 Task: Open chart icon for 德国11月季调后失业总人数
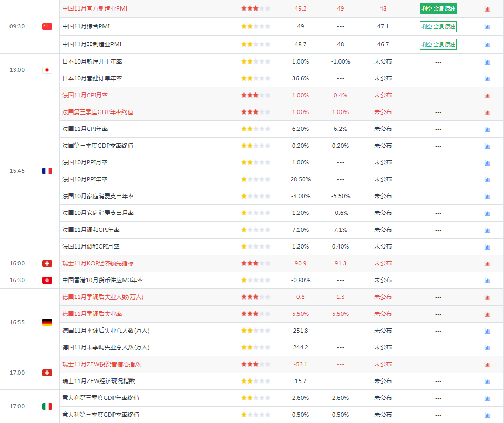(x=487, y=331)
